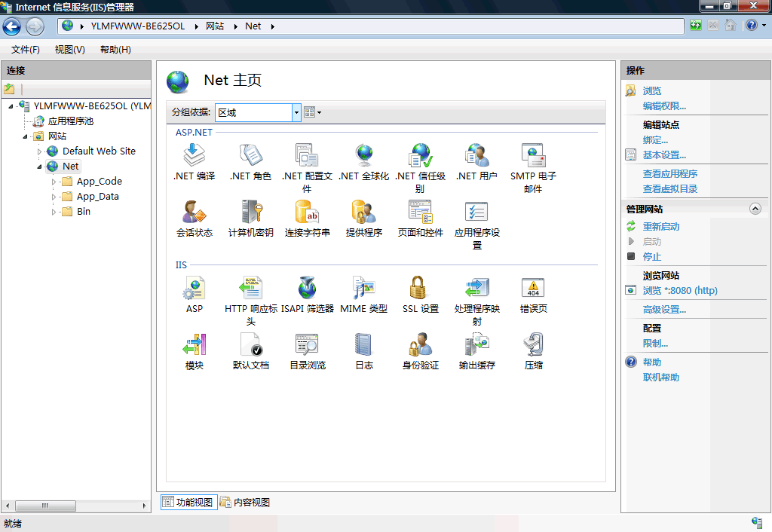The image size is (772, 532).
Task: Open the 计算机密钥 feature
Action: [x=250, y=219]
